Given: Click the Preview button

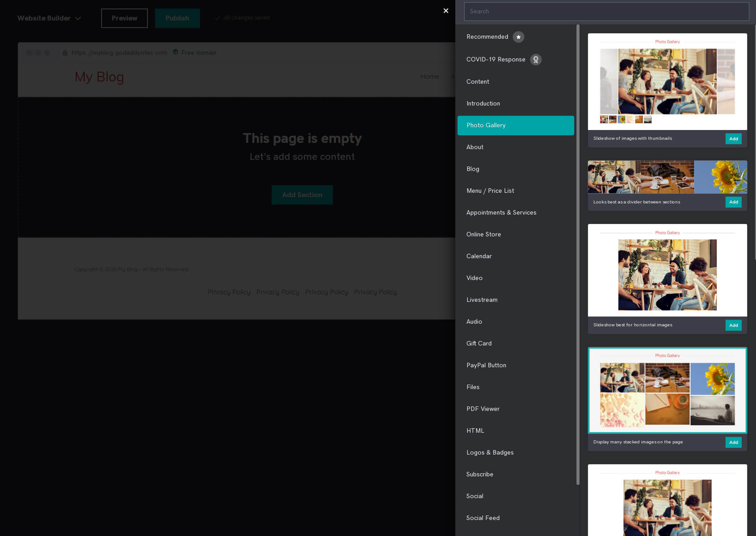Looking at the screenshot, I should pyautogui.click(x=124, y=18).
